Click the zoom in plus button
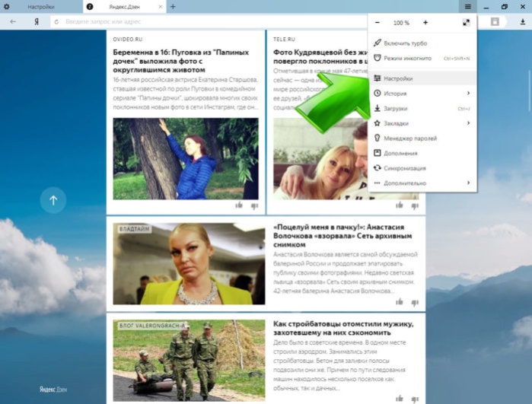532x404 pixels. click(425, 23)
